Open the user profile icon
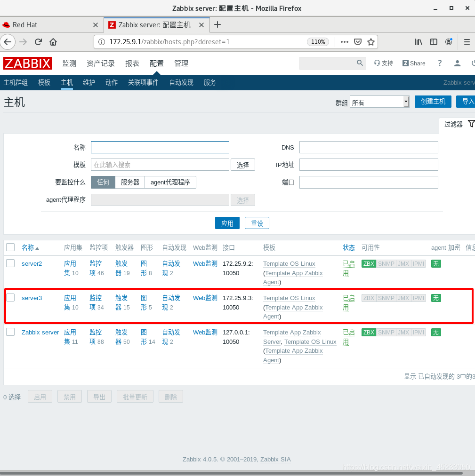475x476 pixels. 457,63
